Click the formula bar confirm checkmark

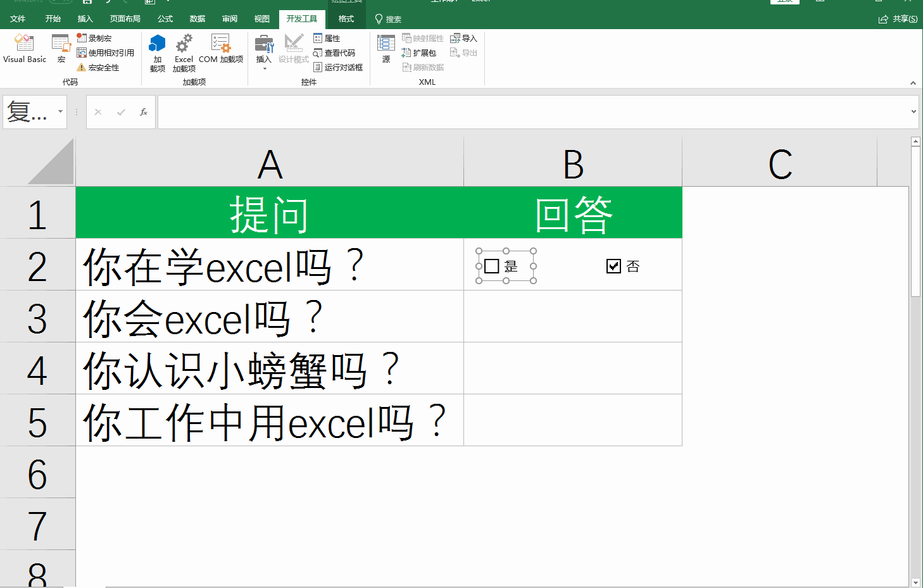[x=121, y=112]
